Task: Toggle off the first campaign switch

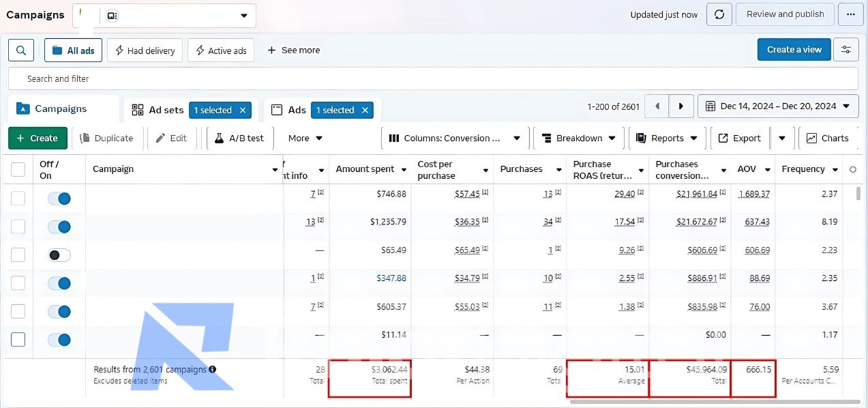Action: (x=59, y=199)
